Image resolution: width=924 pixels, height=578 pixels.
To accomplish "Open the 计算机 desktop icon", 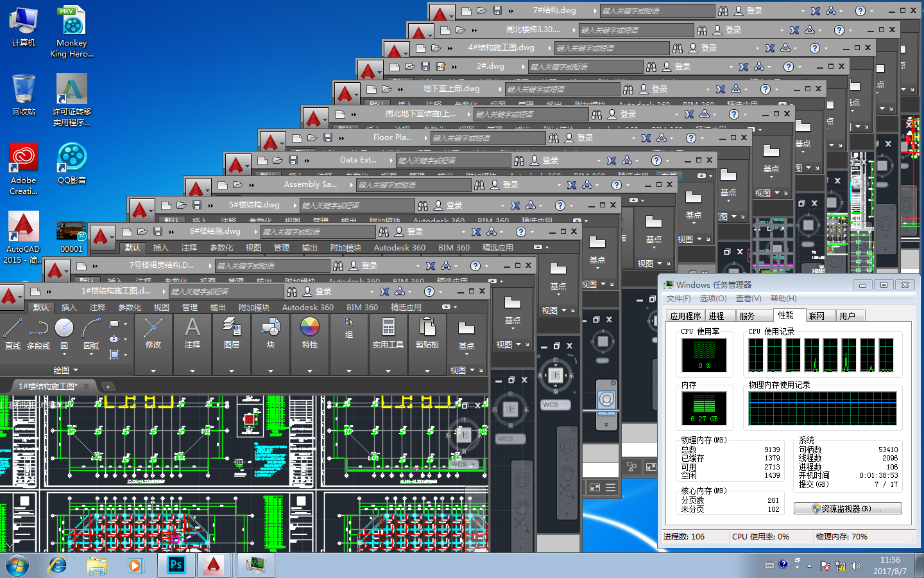I will pyautogui.click(x=24, y=26).
